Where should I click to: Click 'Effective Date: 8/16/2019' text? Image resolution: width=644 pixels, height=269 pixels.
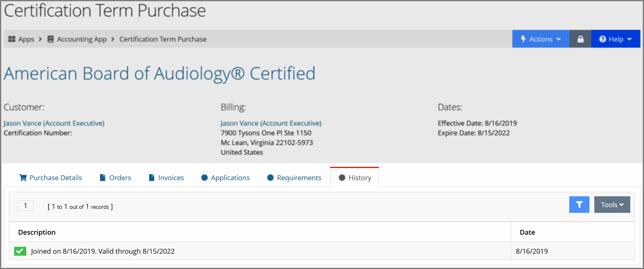click(x=477, y=123)
